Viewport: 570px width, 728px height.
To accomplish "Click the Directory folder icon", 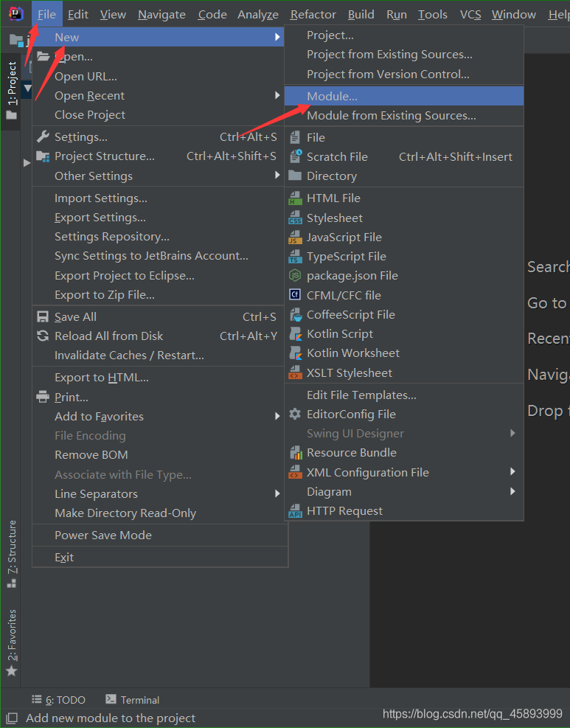I will (x=295, y=176).
